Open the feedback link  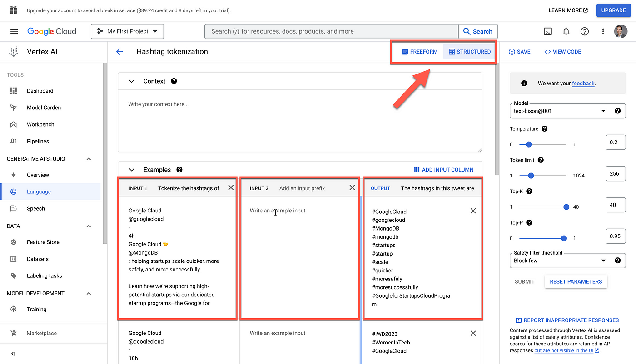[x=583, y=84]
